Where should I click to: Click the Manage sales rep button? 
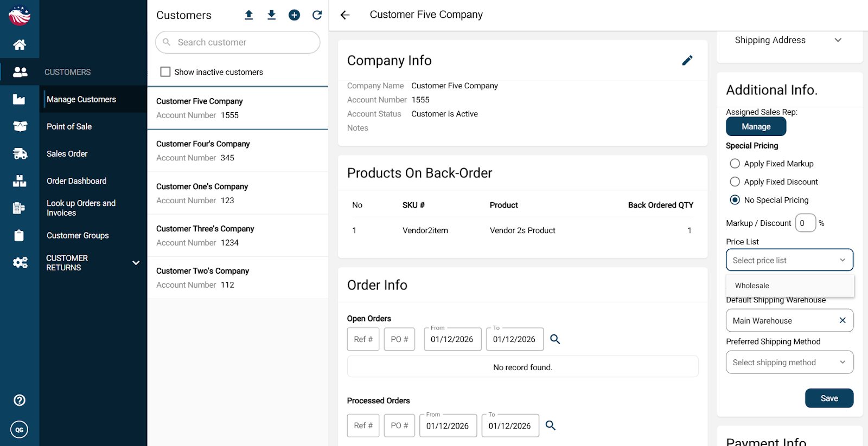(756, 126)
